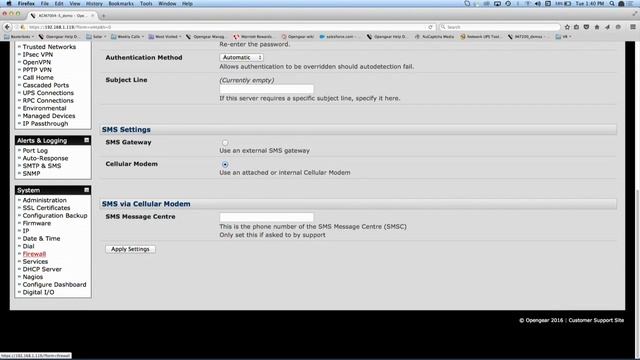The height and width of the screenshot is (360, 640).
Task: Open the Authentication Method dropdown
Action: pos(242,58)
